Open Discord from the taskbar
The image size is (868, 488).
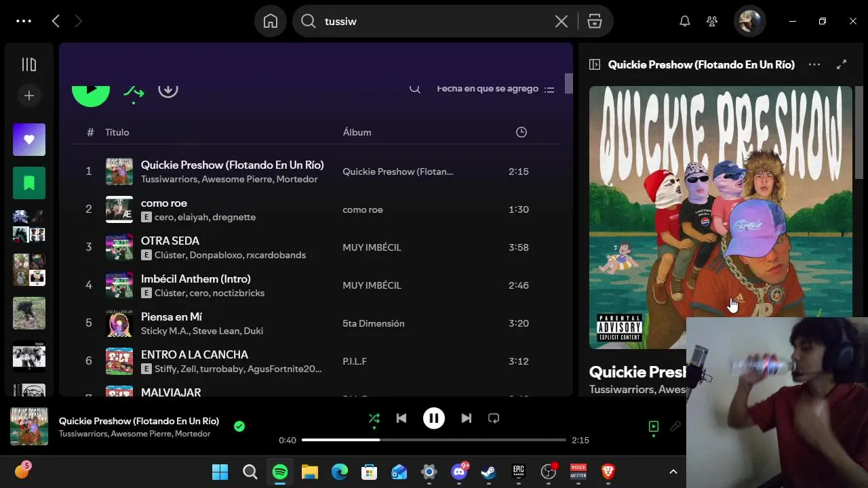tap(459, 472)
